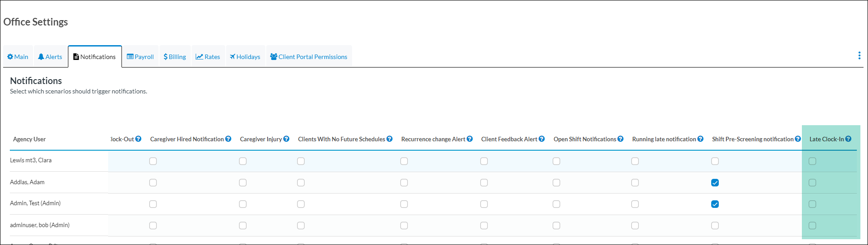This screenshot has width=868, height=245.
Task: Click Running late notification help icon
Action: 700,139
